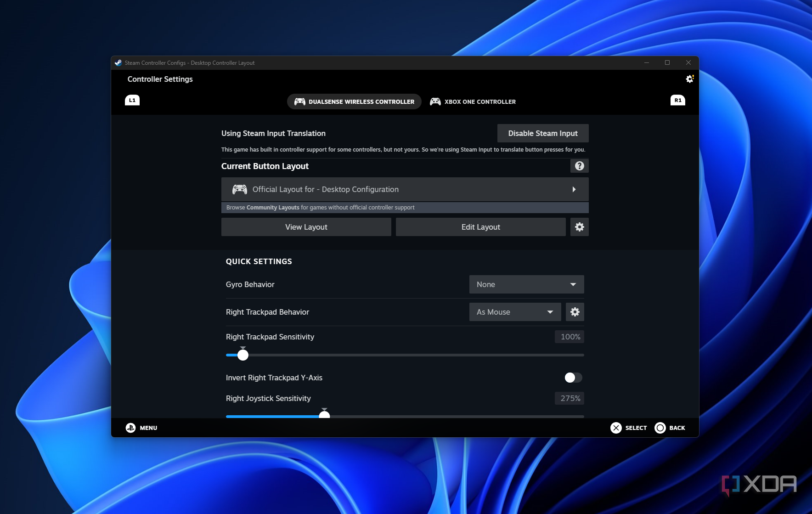Viewport: 812px width, 514px height.
Task: Switch to DualSense Wireless Controller tab
Action: pyautogui.click(x=354, y=102)
